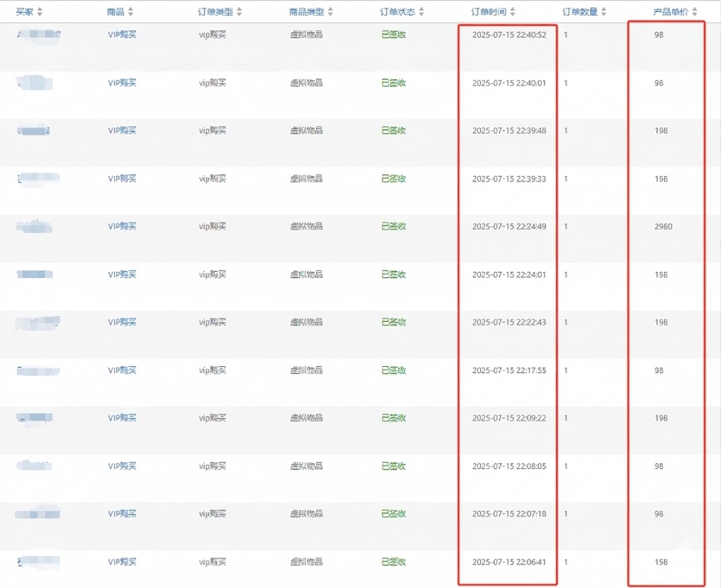Click the order time 2025-07-15 22:07:18
This screenshot has width=721, height=588.
click(x=508, y=514)
